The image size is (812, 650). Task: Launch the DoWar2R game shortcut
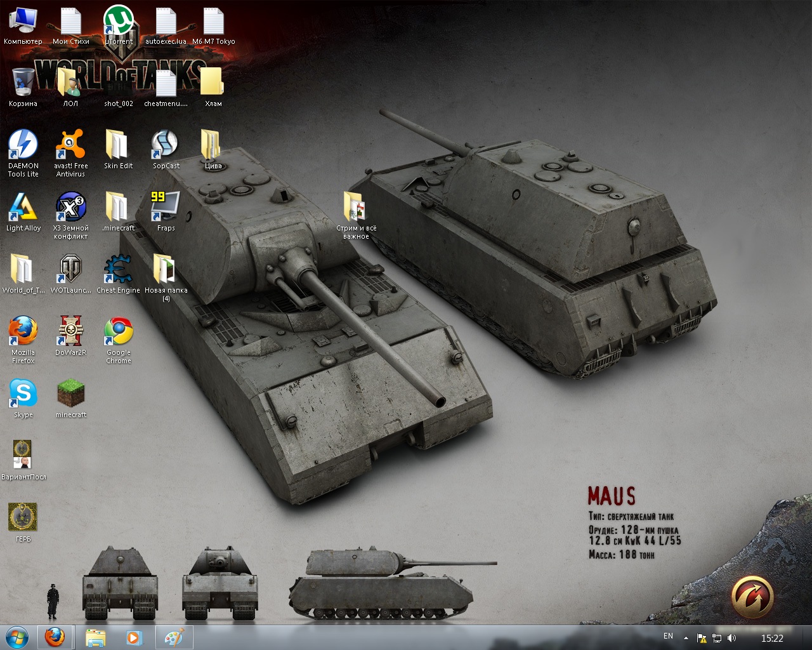pyautogui.click(x=70, y=336)
